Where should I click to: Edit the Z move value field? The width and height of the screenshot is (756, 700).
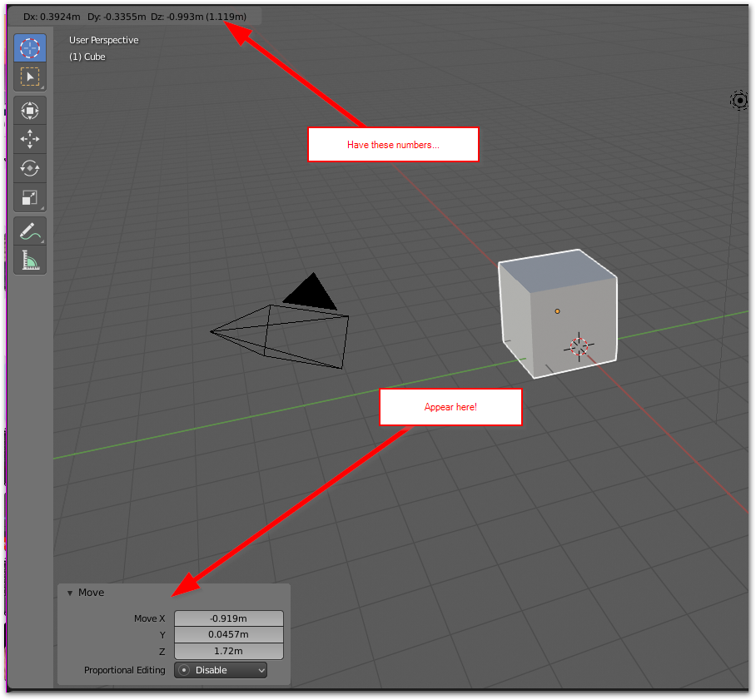pos(228,651)
